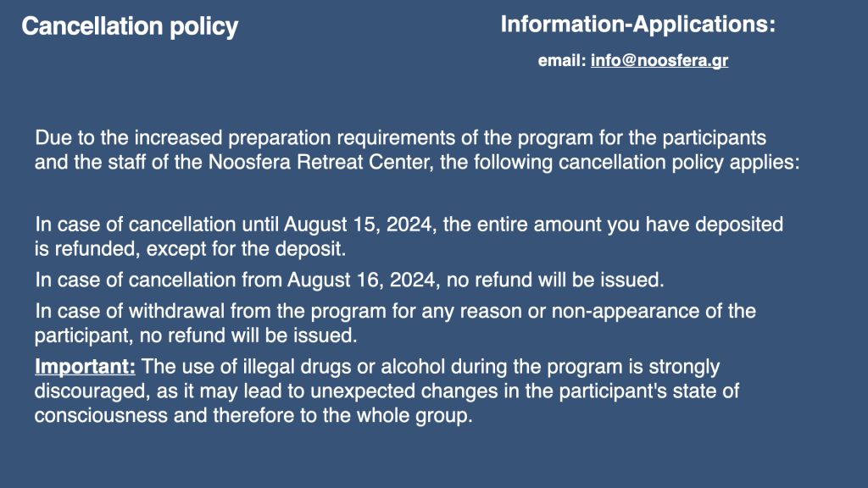This screenshot has height=488, width=868.
Task: Open the info@noosfera.gr email link
Action: click(x=659, y=61)
